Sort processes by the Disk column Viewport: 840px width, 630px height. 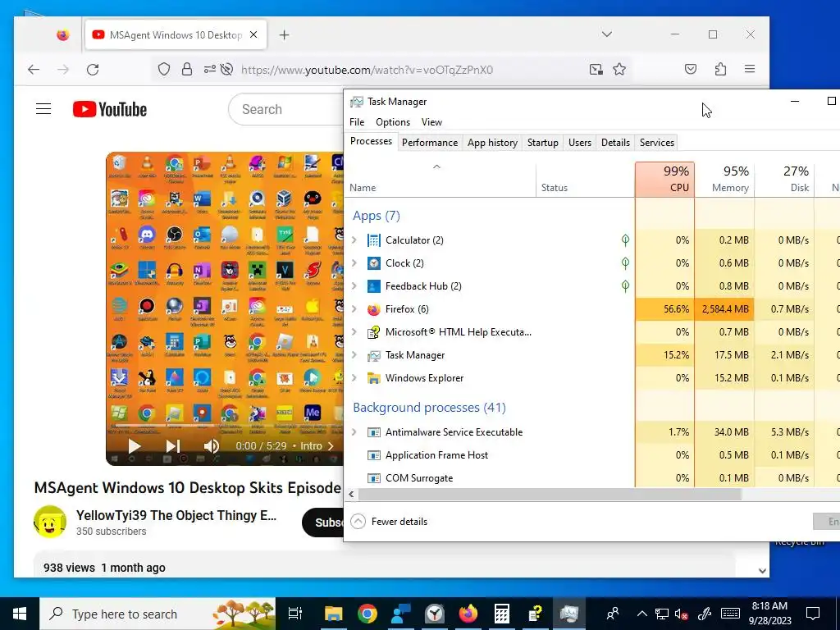(785, 180)
